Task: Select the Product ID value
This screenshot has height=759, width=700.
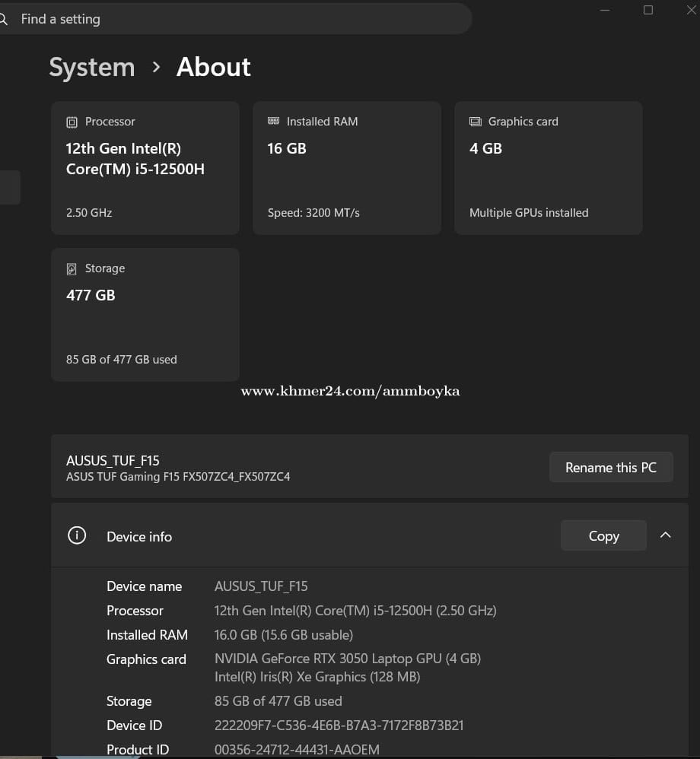Action: [297, 749]
